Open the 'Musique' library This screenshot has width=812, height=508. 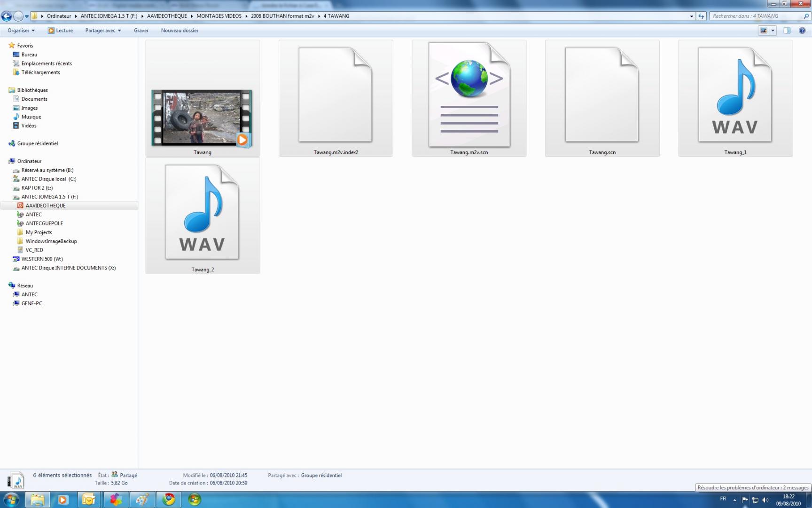[x=31, y=117]
